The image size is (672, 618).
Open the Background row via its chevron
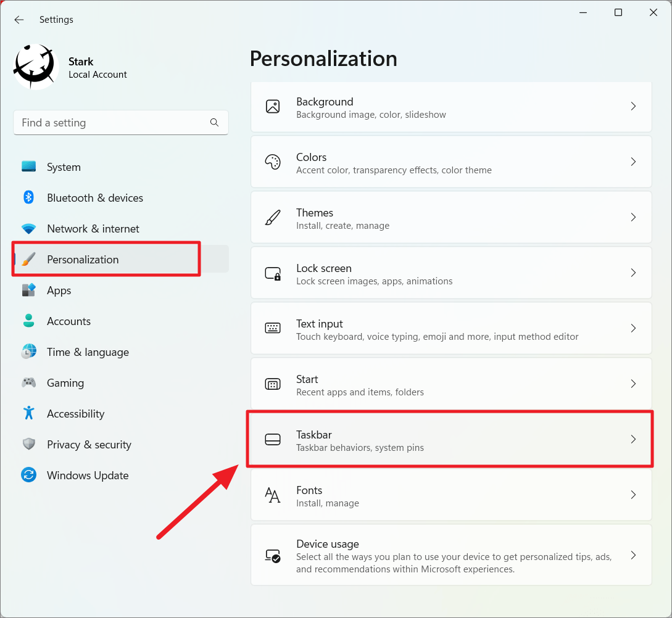pyautogui.click(x=633, y=106)
